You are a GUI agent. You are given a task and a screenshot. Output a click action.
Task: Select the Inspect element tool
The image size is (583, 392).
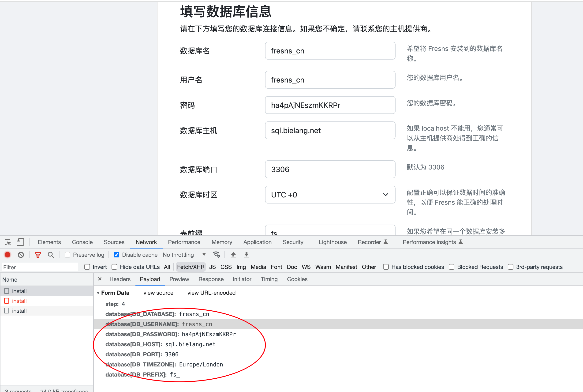[x=7, y=242]
